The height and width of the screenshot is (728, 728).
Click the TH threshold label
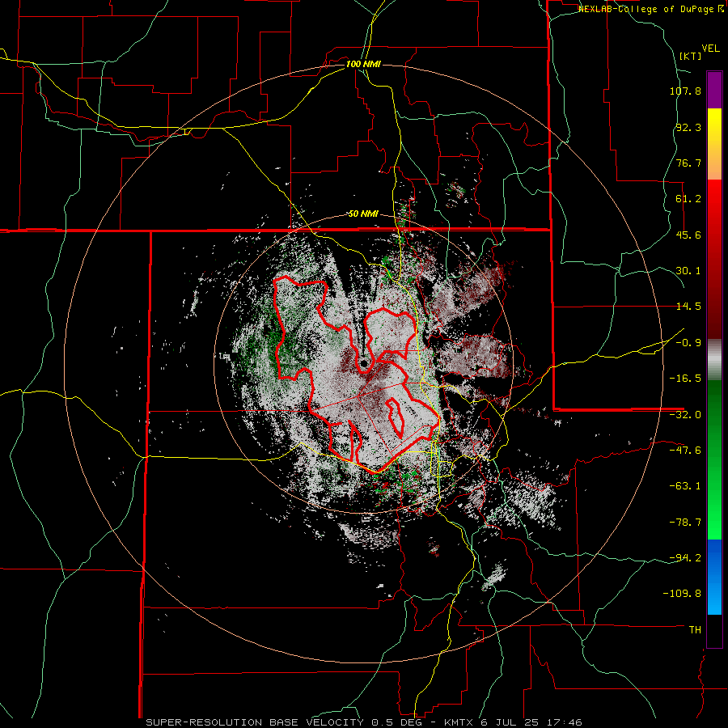695,630
